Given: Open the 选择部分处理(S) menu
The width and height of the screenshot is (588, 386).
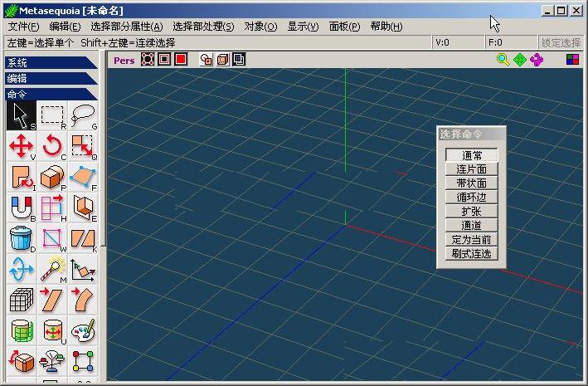Looking at the screenshot, I should click(x=203, y=27).
